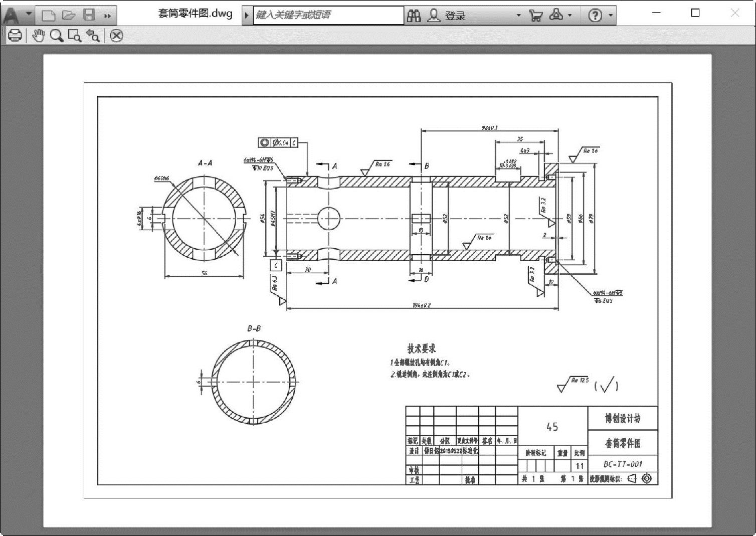
Task: Click the concentricity tolerance frame 0.04 C
Action: tap(278, 143)
